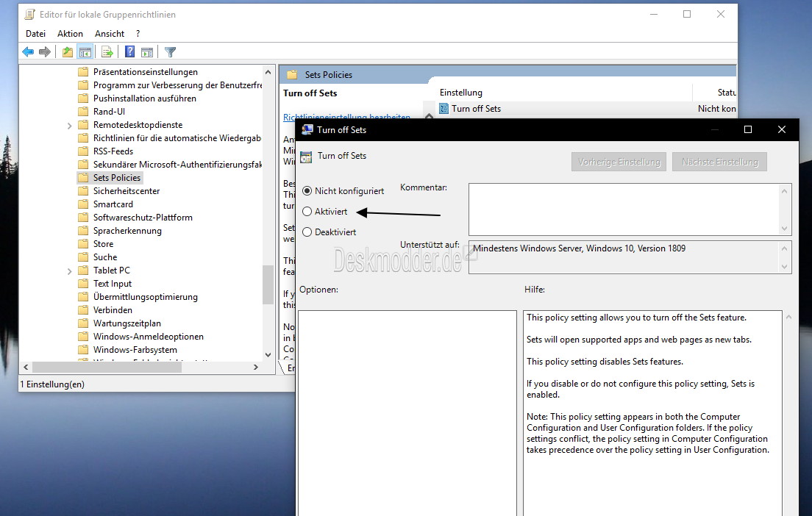The width and height of the screenshot is (812, 516).
Task: Click folder icon next to RSS-Feeds
Action: (83, 151)
